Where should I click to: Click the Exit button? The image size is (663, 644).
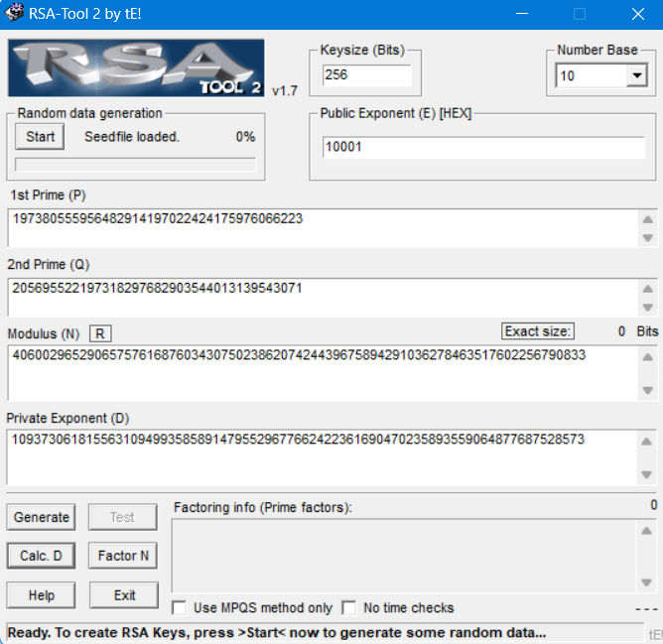click(x=124, y=595)
